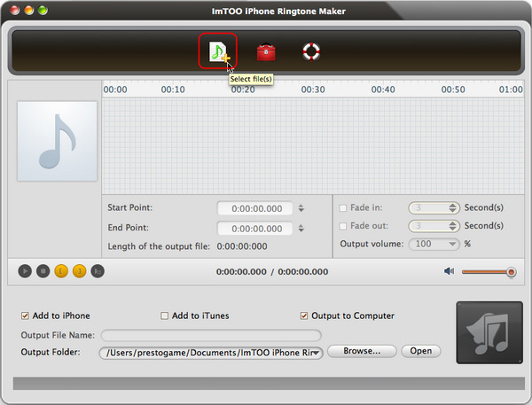Start playback with the play button
532x405 pixels.
[x=25, y=271]
